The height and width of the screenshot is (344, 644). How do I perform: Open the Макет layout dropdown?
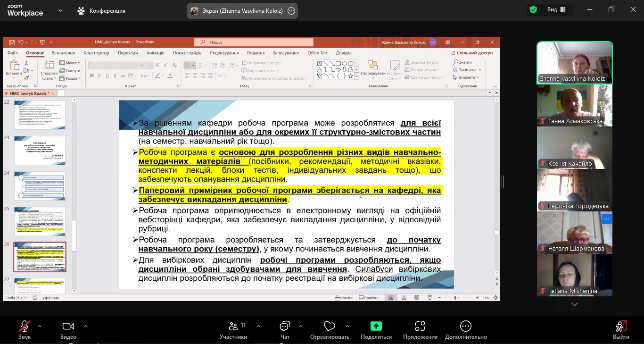[70, 63]
